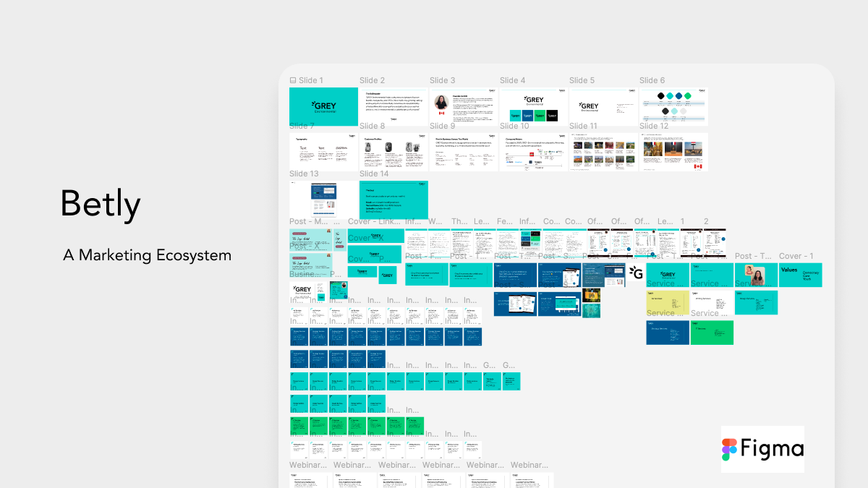Select the yellow service frame
868x488 pixels.
668,304
